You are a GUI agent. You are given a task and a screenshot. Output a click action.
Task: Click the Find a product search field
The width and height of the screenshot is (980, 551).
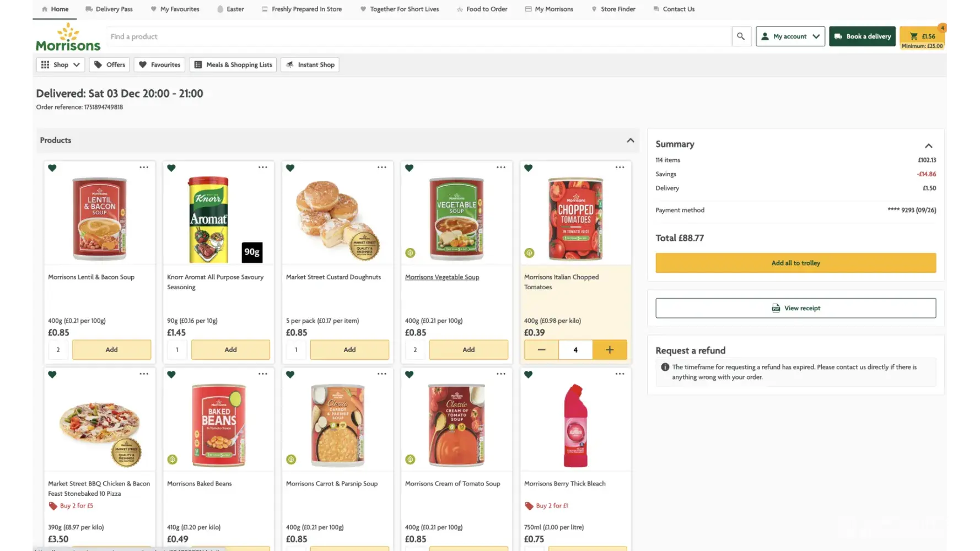click(x=419, y=36)
